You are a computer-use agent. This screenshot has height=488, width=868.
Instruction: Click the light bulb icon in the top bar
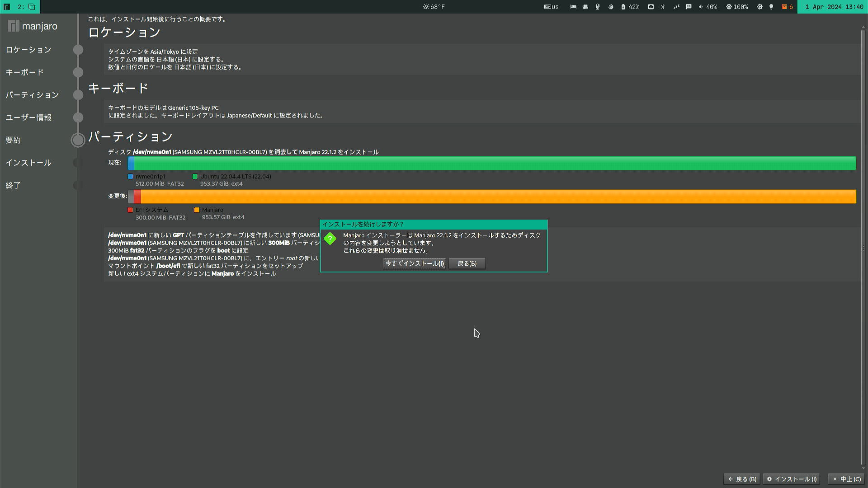point(771,7)
